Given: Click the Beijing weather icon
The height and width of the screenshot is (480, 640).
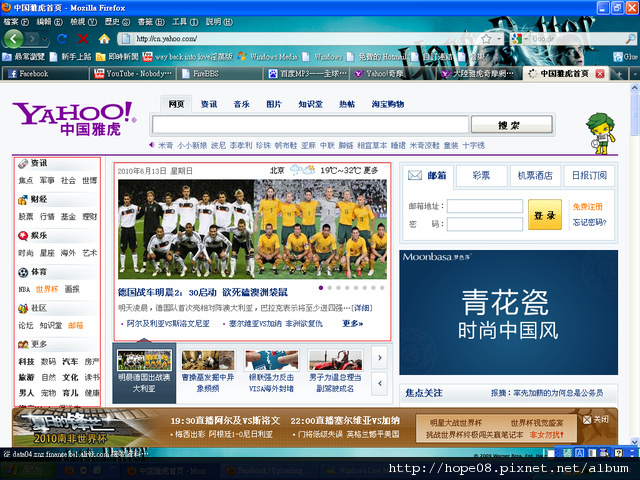Looking at the screenshot, I should tap(302, 170).
